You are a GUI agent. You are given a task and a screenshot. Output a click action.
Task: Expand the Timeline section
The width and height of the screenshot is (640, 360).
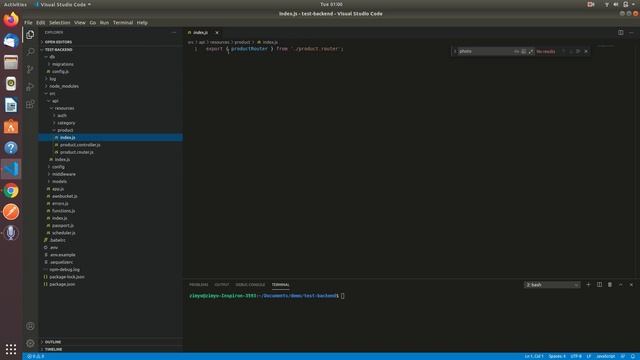(x=53, y=349)
